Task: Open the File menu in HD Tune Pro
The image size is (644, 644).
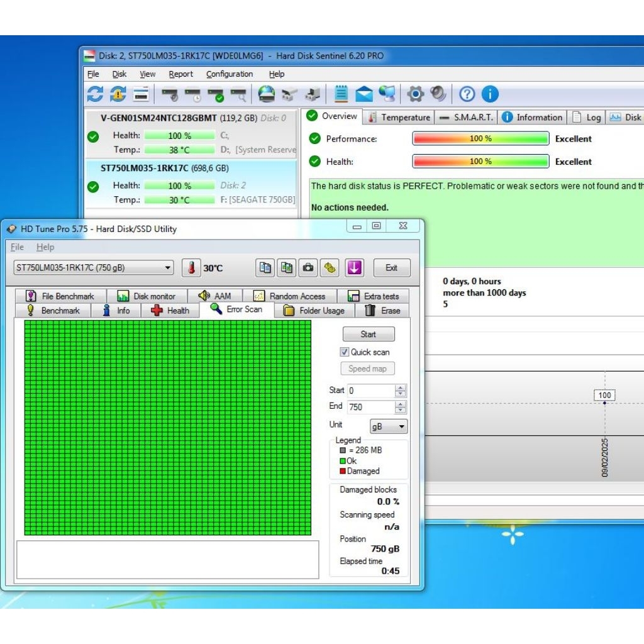Action: (17, 247)
